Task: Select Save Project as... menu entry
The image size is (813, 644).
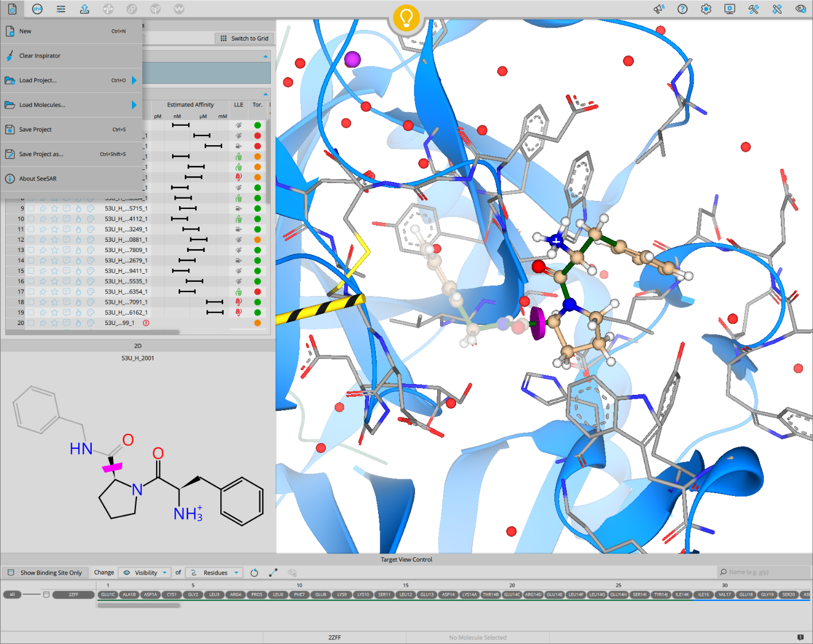Action: (41, 154)
